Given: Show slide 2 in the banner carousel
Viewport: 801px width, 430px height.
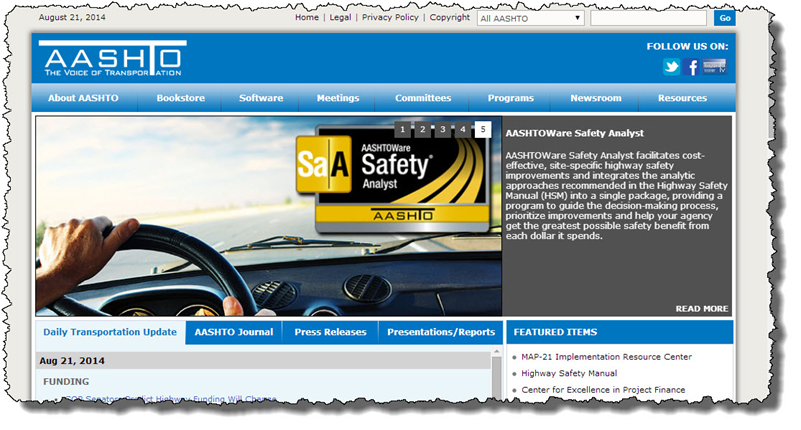Looking at the screenshot, I should click(x=422, y=130).
